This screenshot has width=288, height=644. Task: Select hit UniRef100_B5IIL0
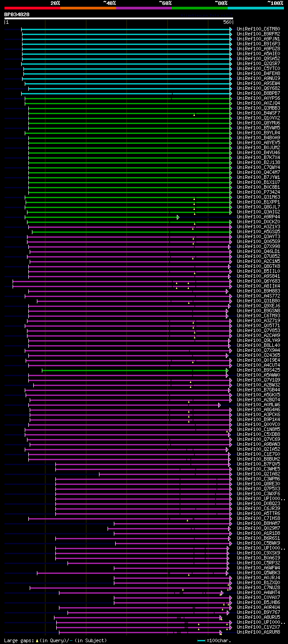pos(258,271)
